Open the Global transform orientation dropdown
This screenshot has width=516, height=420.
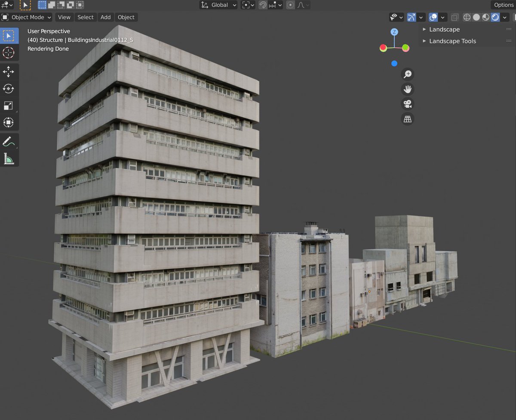click(219, 5)
